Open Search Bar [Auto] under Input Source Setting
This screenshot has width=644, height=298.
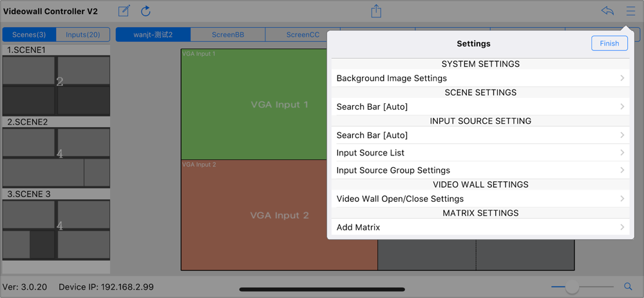480,135
